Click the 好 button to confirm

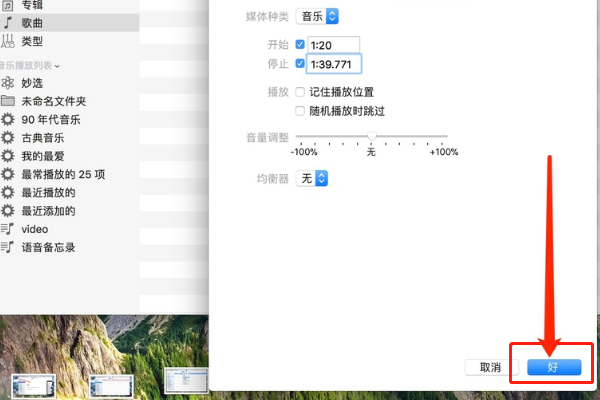[554, 367]
